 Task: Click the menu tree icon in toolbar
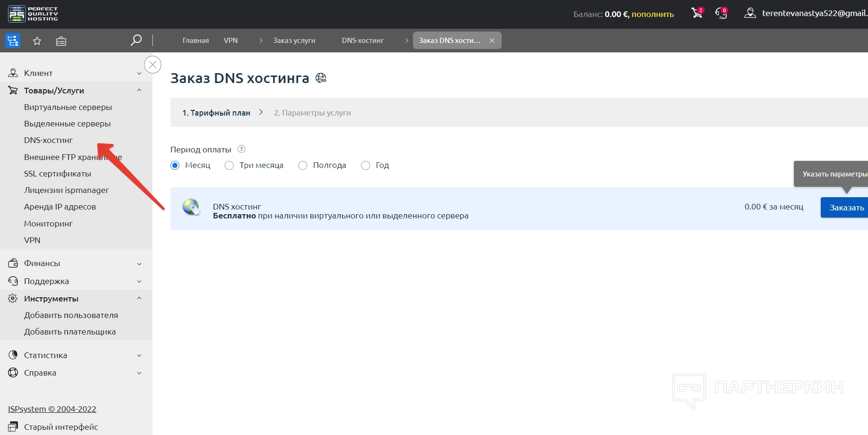point(13,41)
